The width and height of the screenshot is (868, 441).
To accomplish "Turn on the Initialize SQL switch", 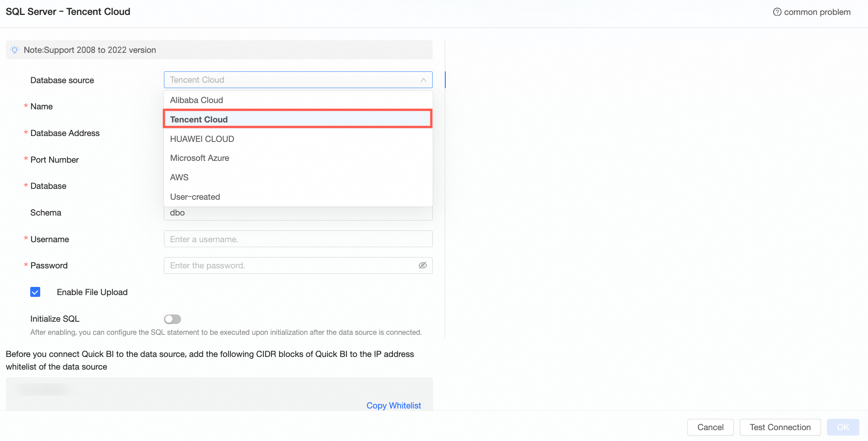I will coord(173,319).
